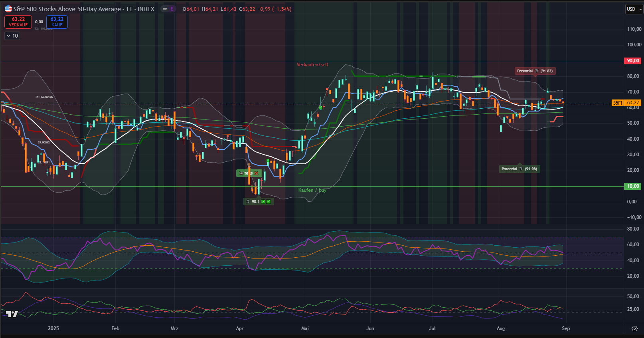Viewport: 644px width, 338px height.
Task: Open chart settings gear icon
Action: 634,328
